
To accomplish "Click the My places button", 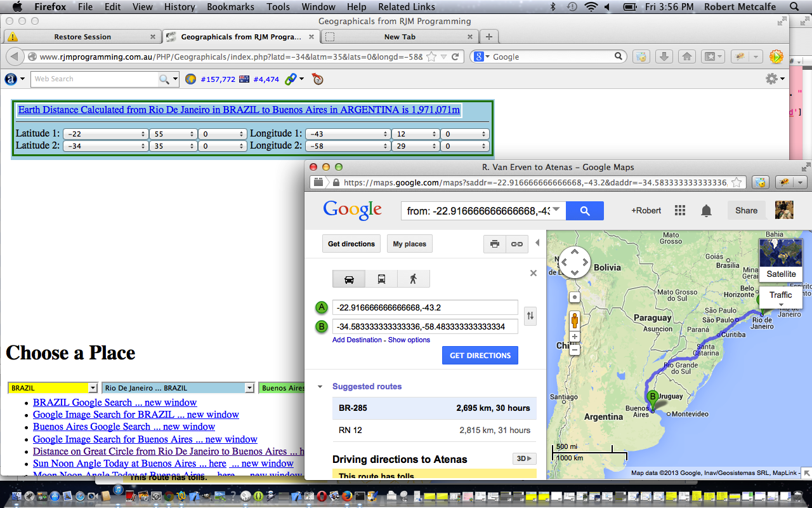I will 410,244.
